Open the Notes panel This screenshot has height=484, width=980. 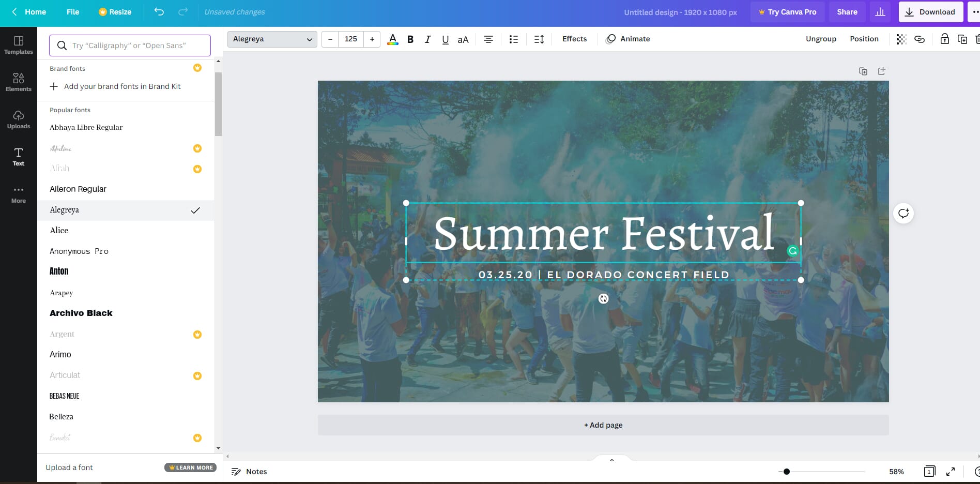[x=249, y=472]
